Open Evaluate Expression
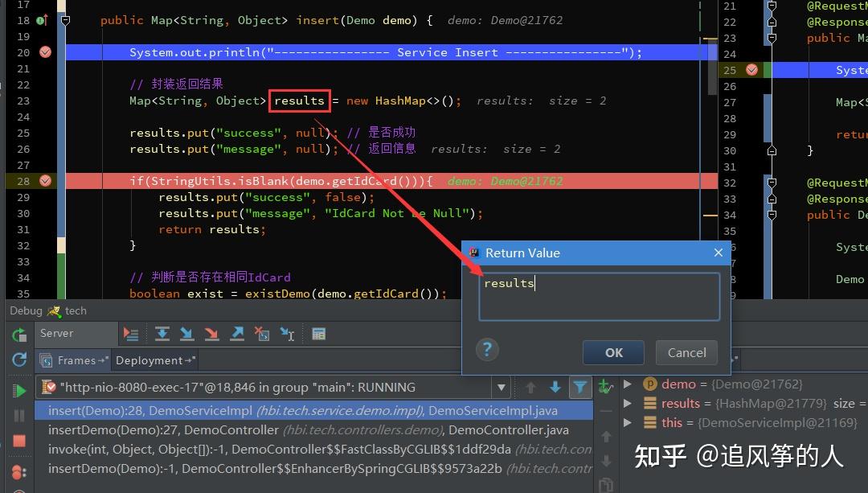This screenshot has height=493, width=868. coord(319,334)
